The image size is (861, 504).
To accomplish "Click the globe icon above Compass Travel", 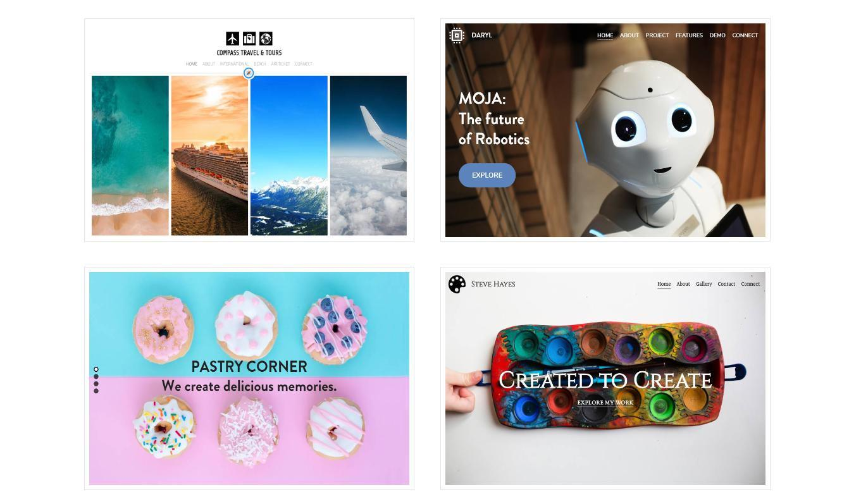I will [x=266, y=39].
